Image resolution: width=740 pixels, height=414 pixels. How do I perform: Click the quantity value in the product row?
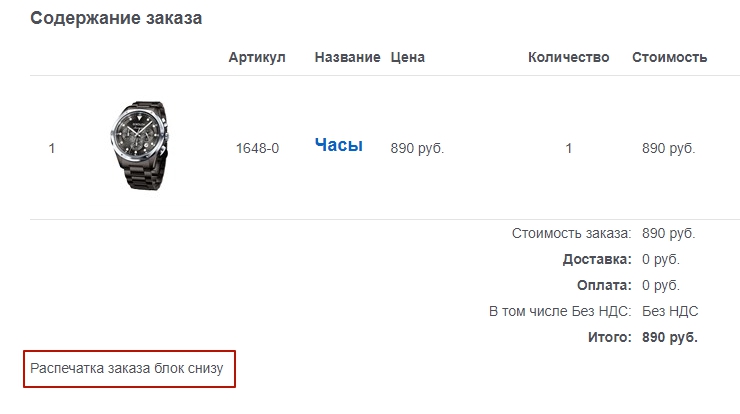569,149
